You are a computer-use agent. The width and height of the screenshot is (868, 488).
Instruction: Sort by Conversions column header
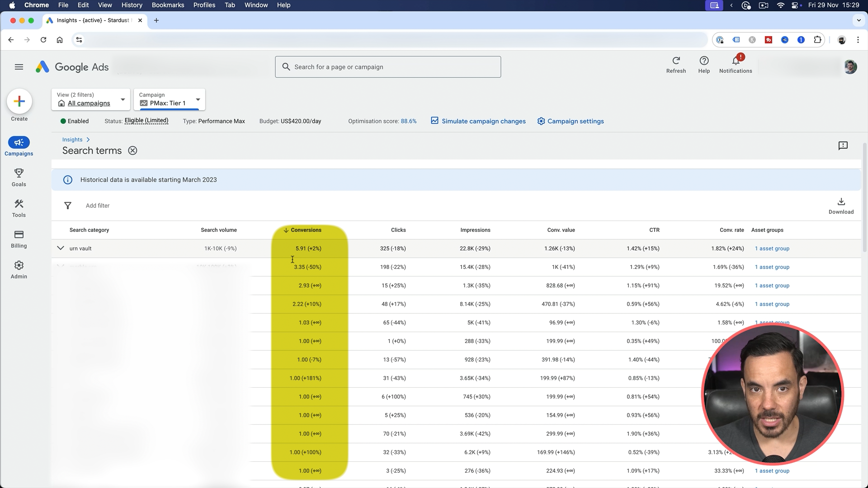306,230
